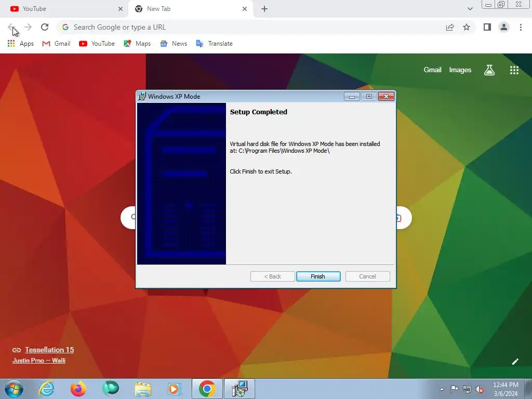Viewport: 532px width, 399px height.
Task: Bookmark this tab with the star
Action: tap(467, 27)
